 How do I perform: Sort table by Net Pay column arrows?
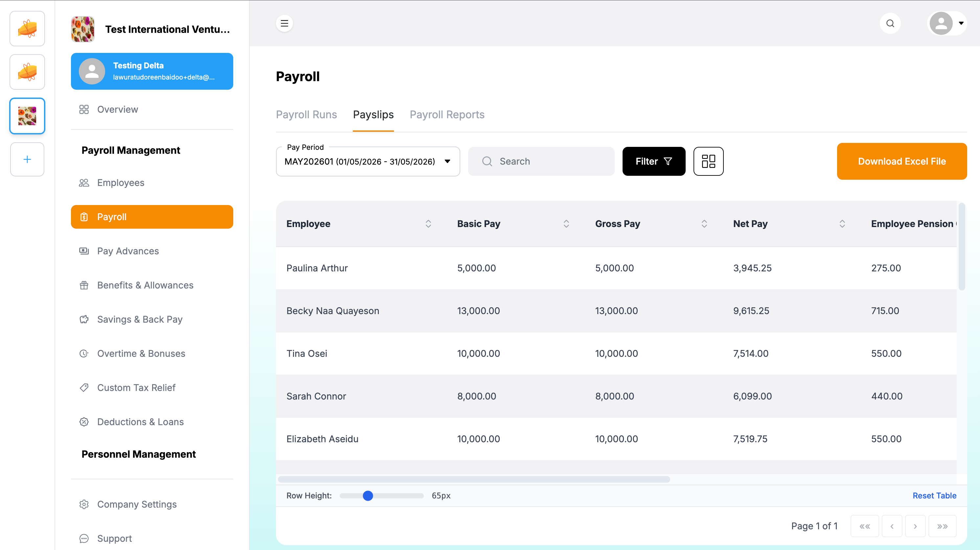(842, 224)
